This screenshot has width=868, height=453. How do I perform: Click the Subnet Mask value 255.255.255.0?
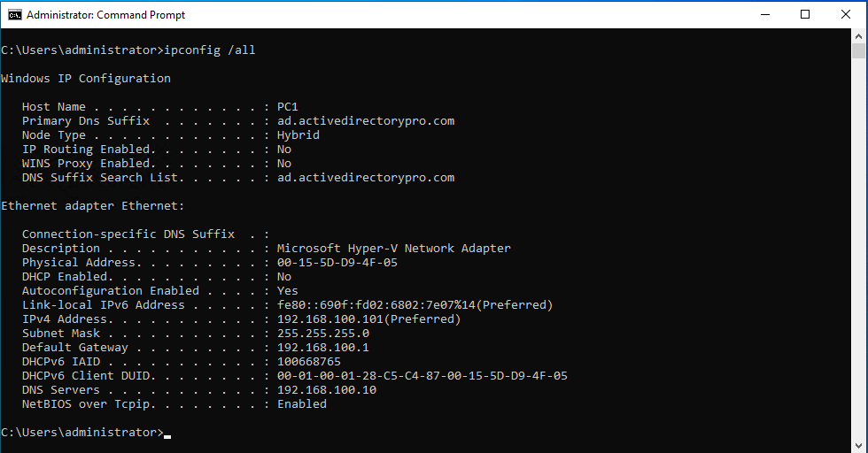[x=322, y=334]
